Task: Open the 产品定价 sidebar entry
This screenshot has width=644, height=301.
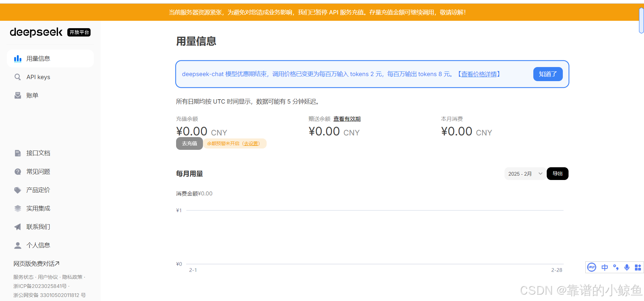Action: click(50, 190)
